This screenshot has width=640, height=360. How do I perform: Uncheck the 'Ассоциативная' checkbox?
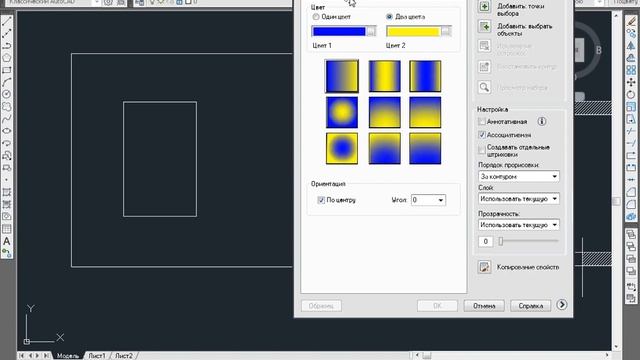point(482,135)
